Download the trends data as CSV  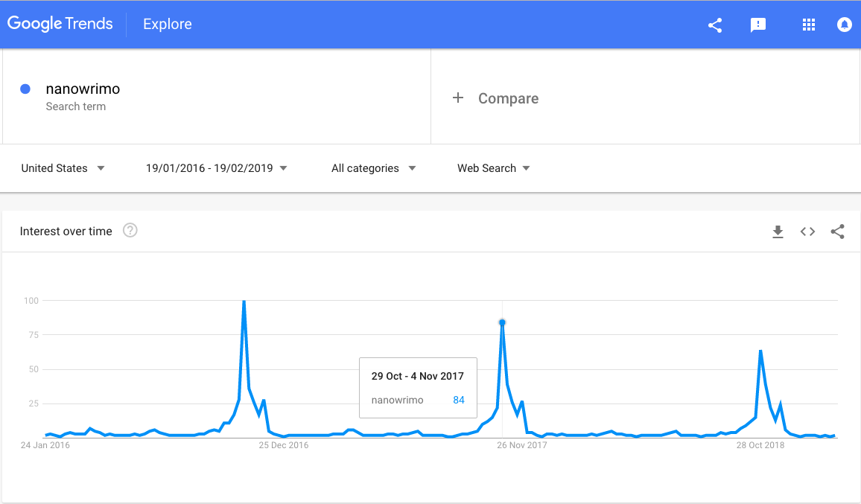pos(778,232)
